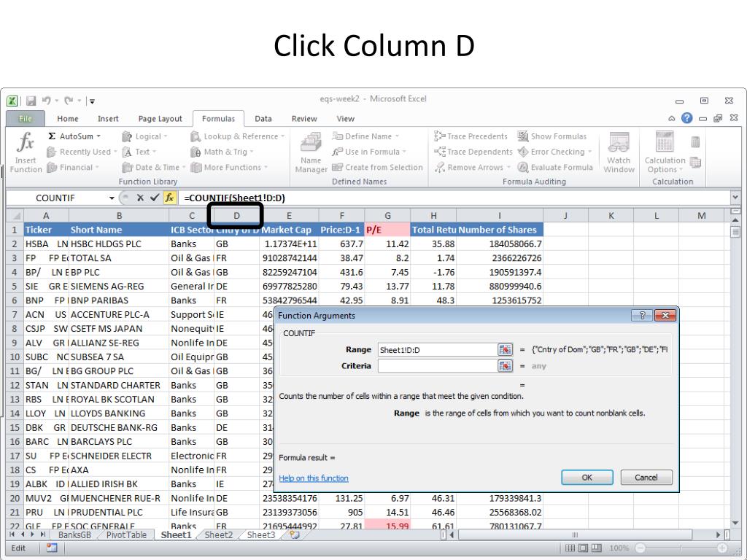
Task: Expand the Name Box dropdown
Action: tap(112, 198)
